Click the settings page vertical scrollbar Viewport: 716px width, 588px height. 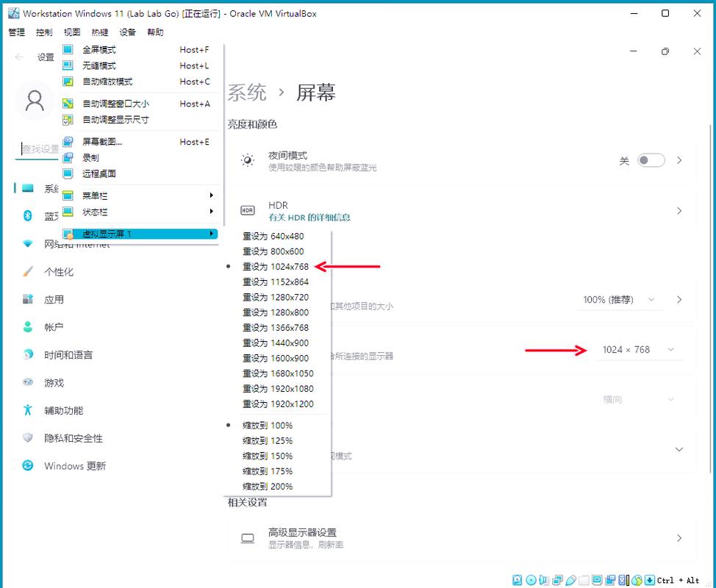click(x=711, y=297)
